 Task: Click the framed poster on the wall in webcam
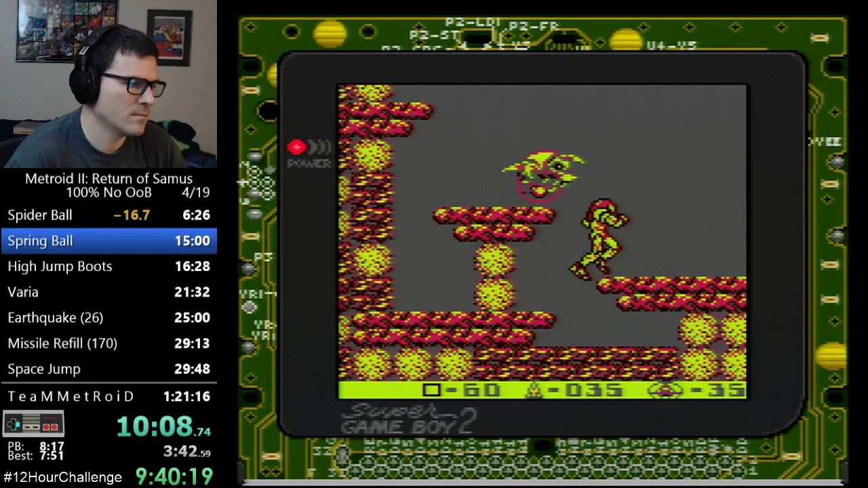point(169,37)
